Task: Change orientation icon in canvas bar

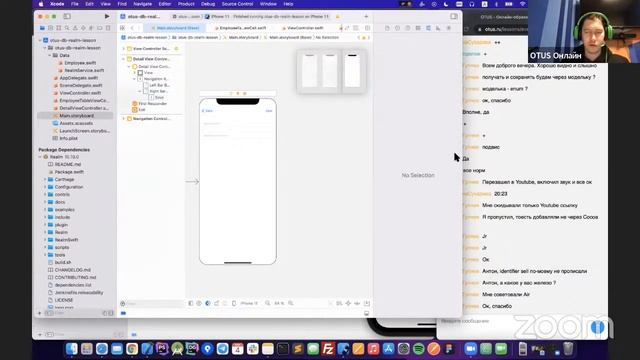Action: click(216, 303)
